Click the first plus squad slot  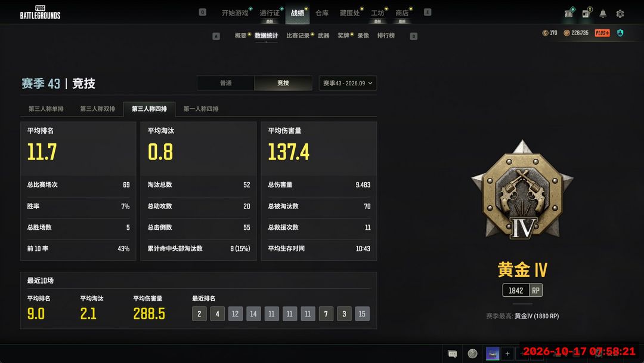[x=507, y=353]
